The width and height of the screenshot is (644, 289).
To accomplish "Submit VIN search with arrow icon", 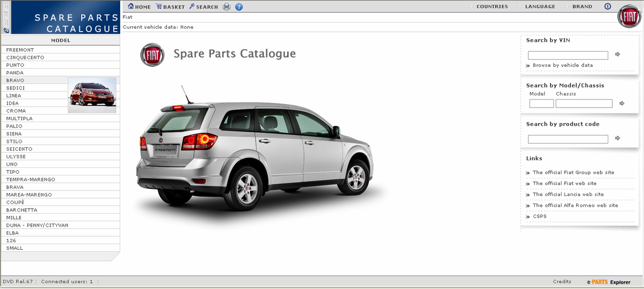I will pos(618,54).
